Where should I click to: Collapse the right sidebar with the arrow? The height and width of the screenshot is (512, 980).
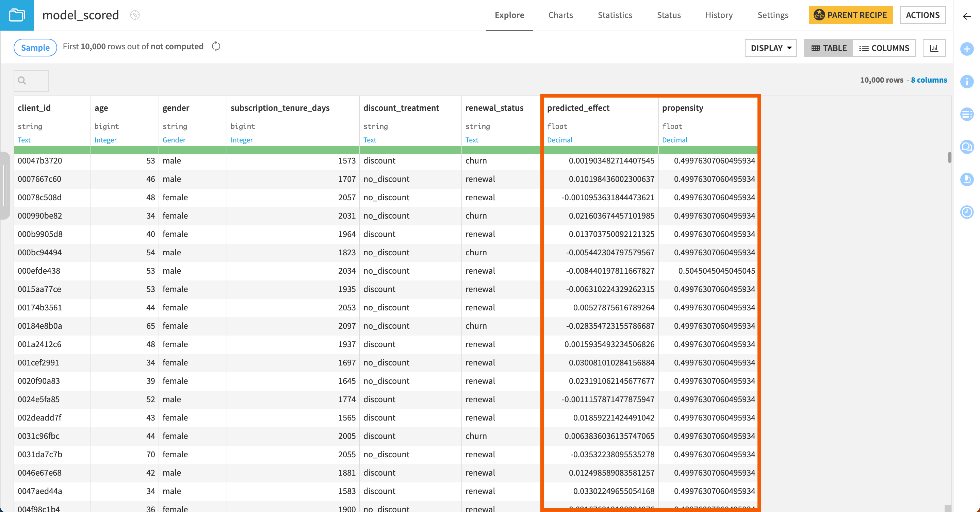[967, 16]
